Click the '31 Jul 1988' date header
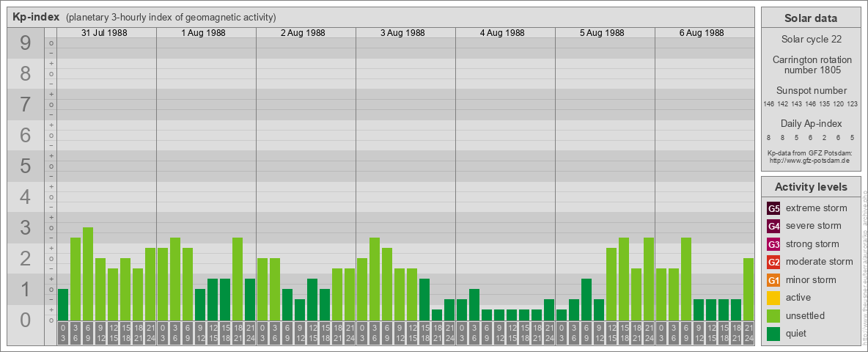Image resolution: width=868 pixels, height=352 pixels. [x=104, y=33]
